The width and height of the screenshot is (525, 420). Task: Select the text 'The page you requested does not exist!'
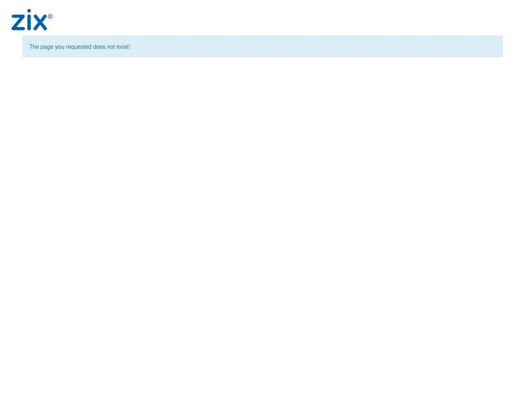(79, 46)
